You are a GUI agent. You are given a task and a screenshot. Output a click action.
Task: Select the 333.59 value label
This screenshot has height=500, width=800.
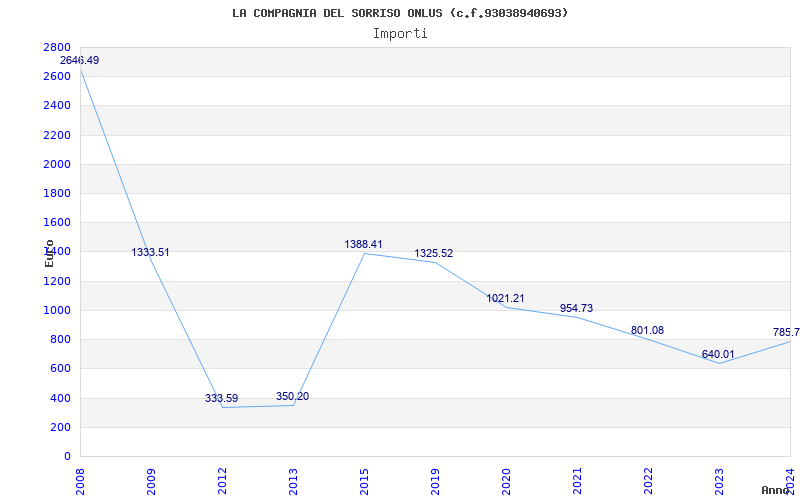point(221,398)
